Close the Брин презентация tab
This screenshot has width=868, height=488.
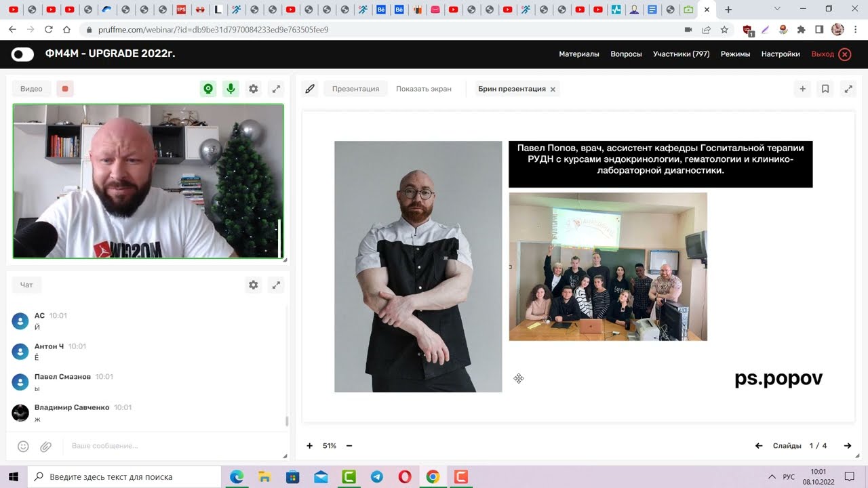[x=553, y=89]
